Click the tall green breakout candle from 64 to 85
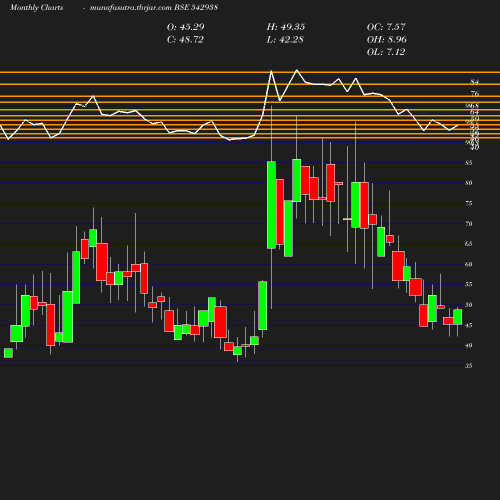Image resolution: width=500 pixels, height=500 pixels. click(271, 205)
